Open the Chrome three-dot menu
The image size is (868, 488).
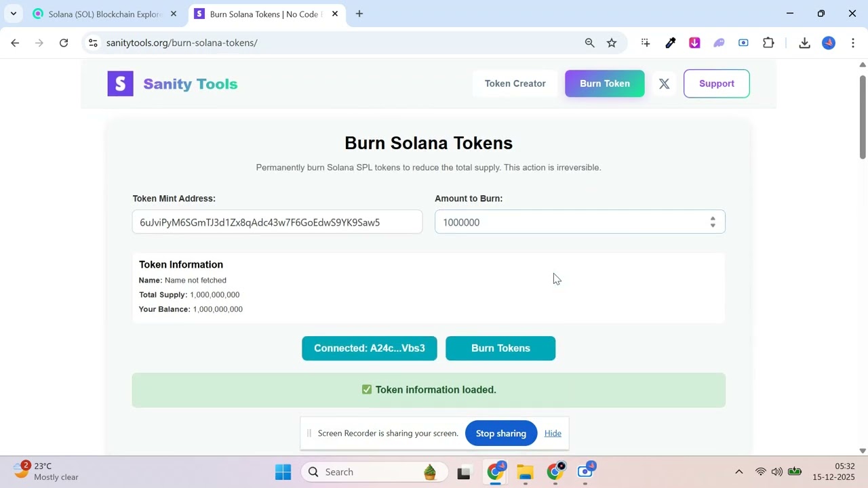click(x=853, y=43)
